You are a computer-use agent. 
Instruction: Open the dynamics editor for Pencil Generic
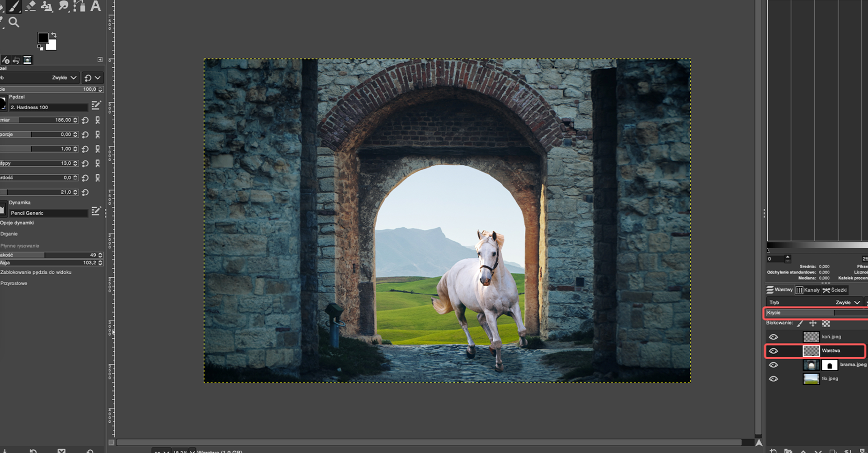pyautogui.click(x=96, y=211)
